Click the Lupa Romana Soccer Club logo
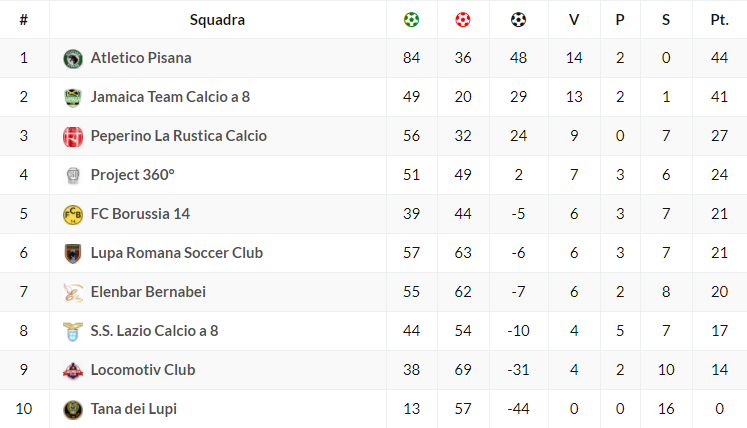Screen dimensions: 747x428 [x=72, y=253]
